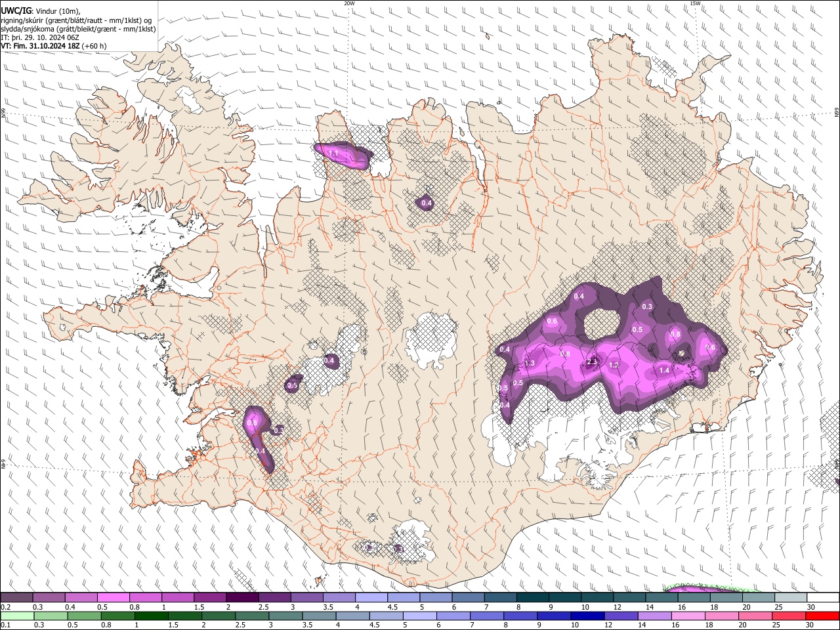Click the red 30 swatch in lower legend
This screenshot has width=840, height=630.
(x=823, y=616)
